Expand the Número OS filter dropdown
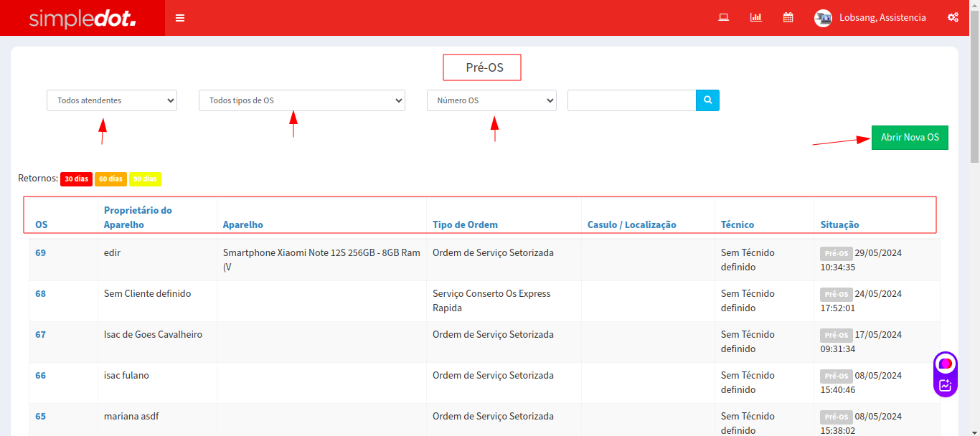Viewport: 980px width, 436px height. pyautogui.click(x=491, y=100)
